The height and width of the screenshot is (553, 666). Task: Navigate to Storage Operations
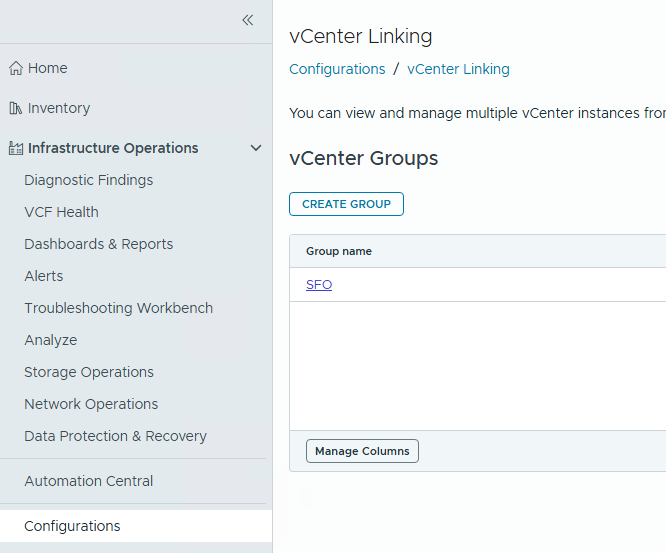89,372
